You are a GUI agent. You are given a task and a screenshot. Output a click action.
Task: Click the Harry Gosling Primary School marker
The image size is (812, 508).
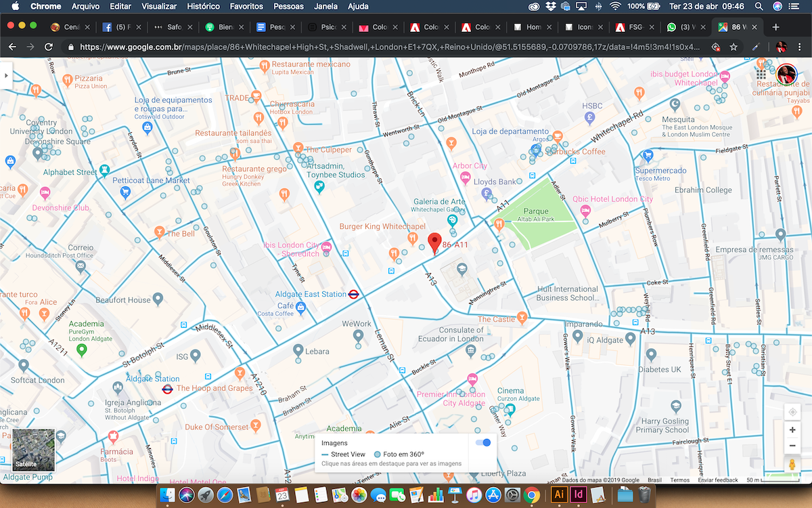tap(675, 406)
